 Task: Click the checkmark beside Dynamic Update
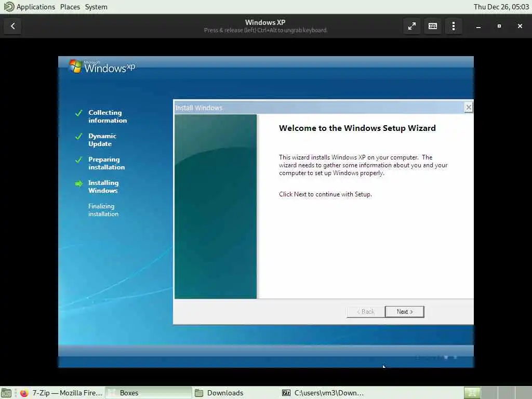click(x=79, y=137)
